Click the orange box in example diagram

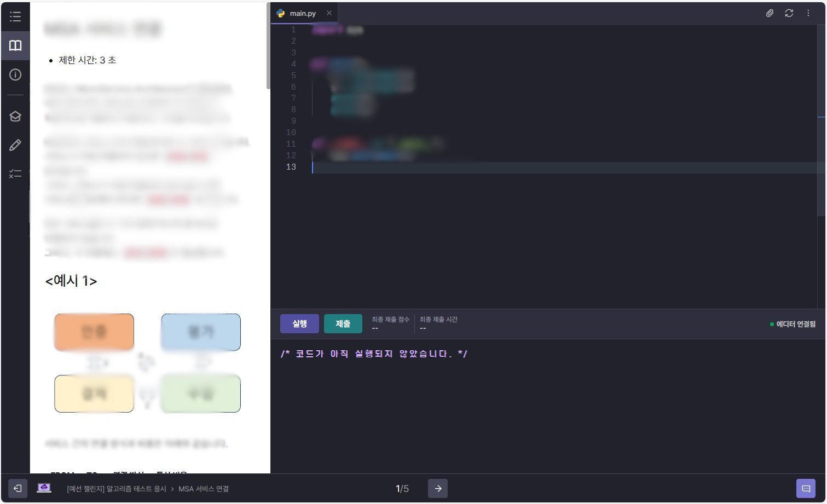click(94, 332)
